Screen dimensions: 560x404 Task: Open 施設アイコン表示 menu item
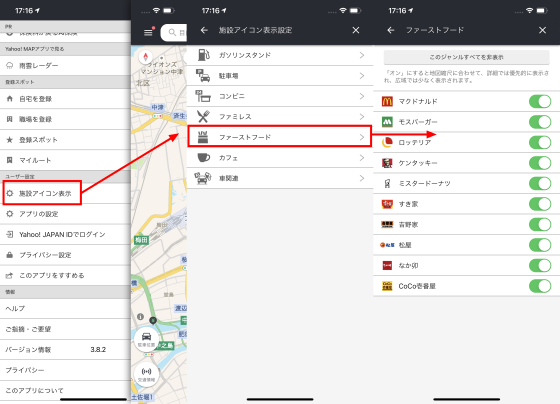pyautogui.click(x=65, y=193)
